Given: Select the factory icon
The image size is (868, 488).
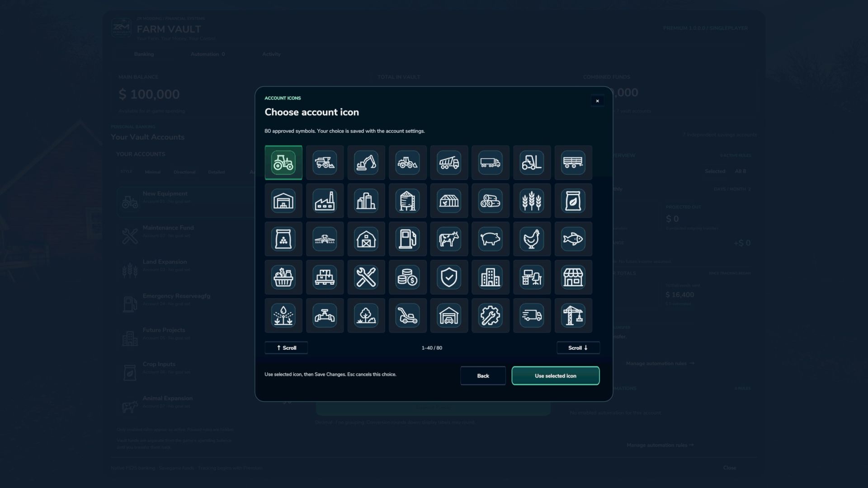Looking at the screenshot, I should 325,201.
